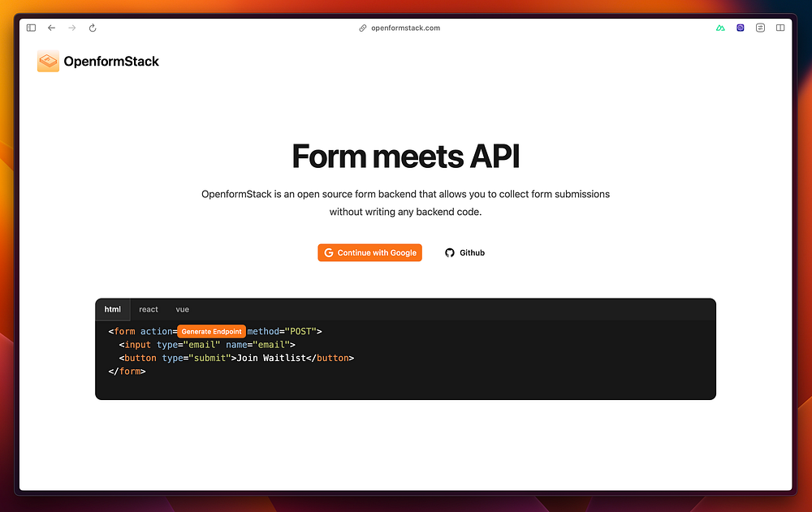Click the rounded square toolbar icon
812x512 pixels.
pyautogui.click(x=760, y=28)
